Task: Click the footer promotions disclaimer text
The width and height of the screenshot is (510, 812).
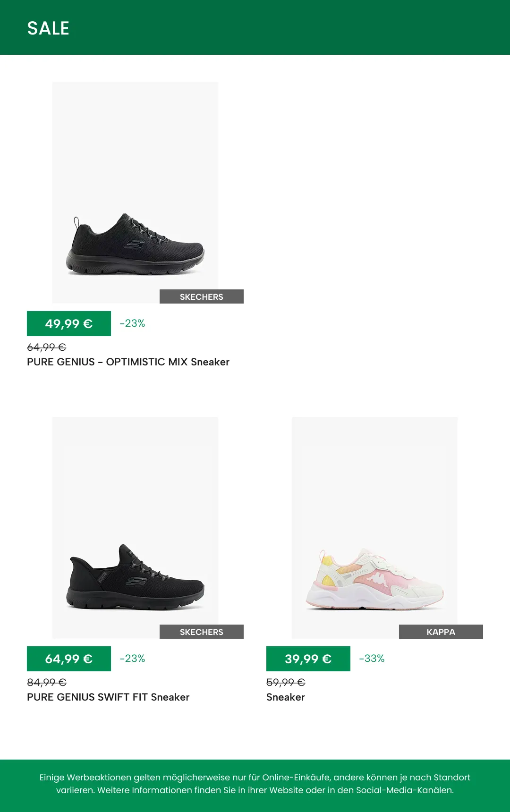Action: [255, 784]
